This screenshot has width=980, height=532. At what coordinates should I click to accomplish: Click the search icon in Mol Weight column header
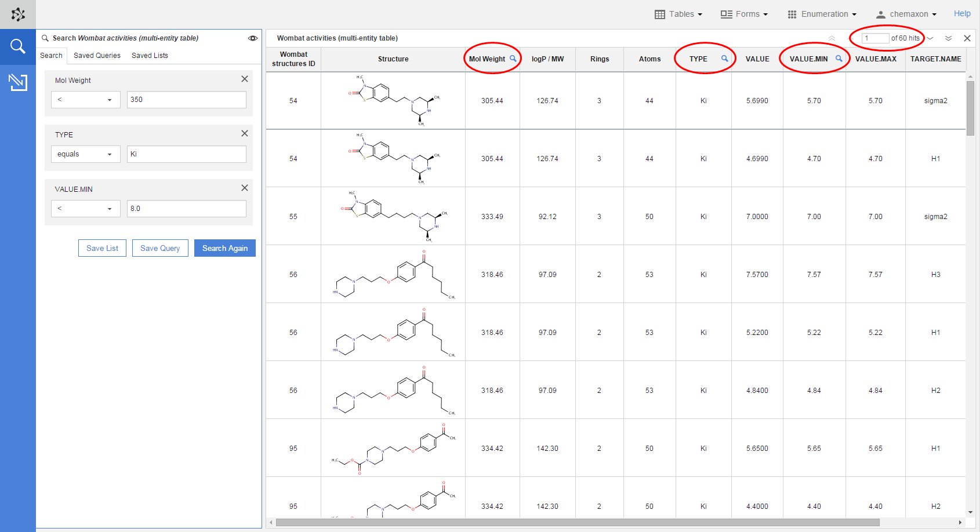513,59
